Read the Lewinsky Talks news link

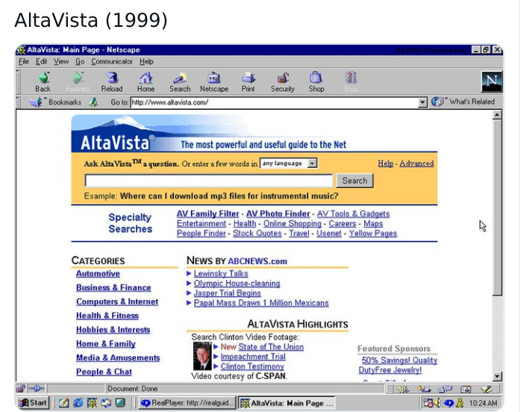221,273
